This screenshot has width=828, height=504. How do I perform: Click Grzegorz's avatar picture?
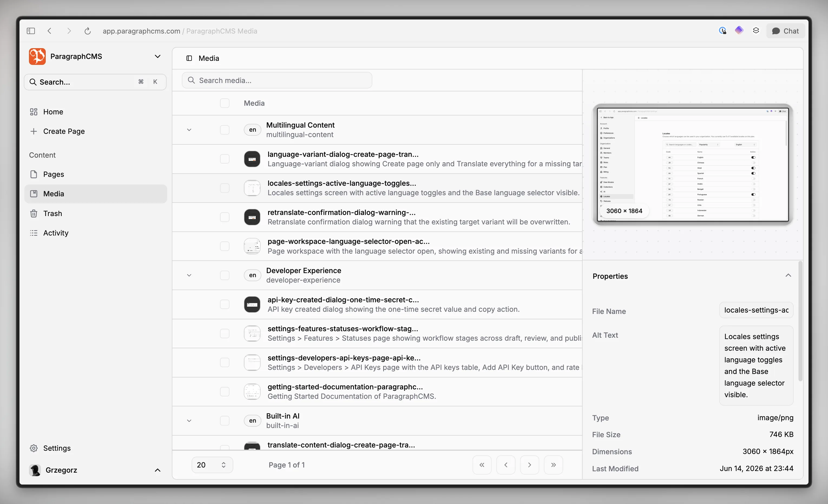pyautogui.click(x=35, y=470)
